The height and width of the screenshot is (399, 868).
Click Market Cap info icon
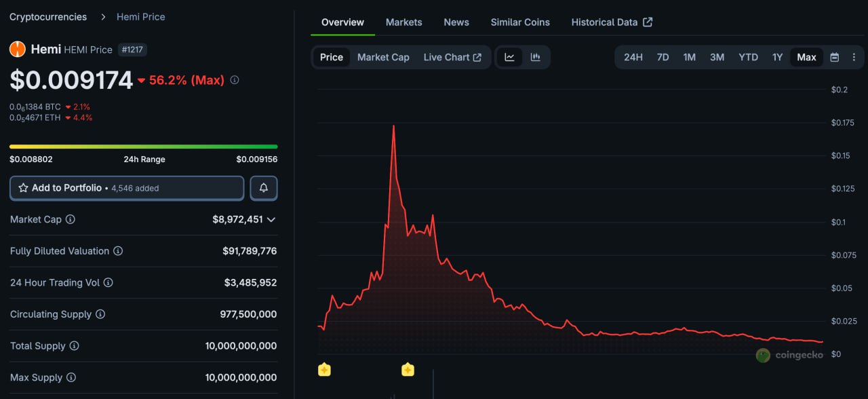tap(71, 219)
